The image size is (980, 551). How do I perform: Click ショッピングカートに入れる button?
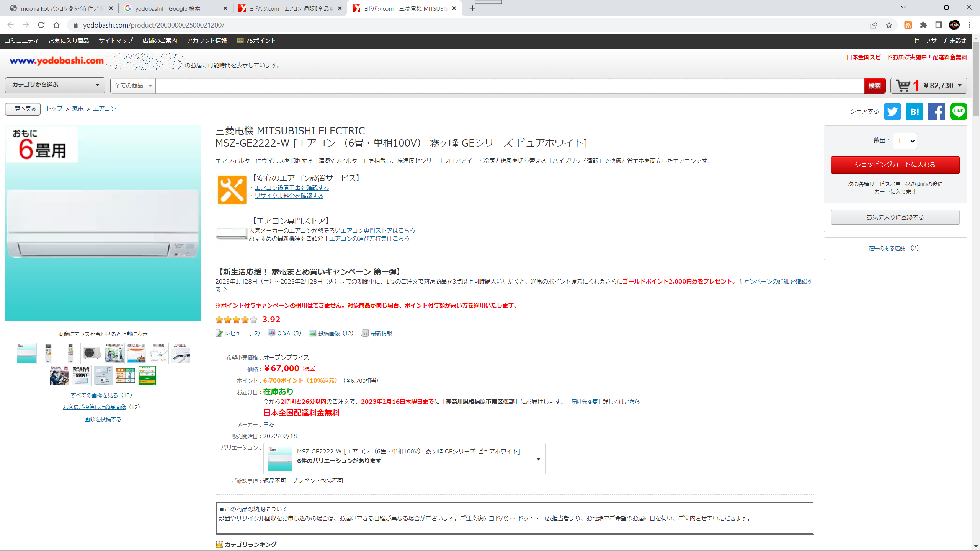click(895, 165)
